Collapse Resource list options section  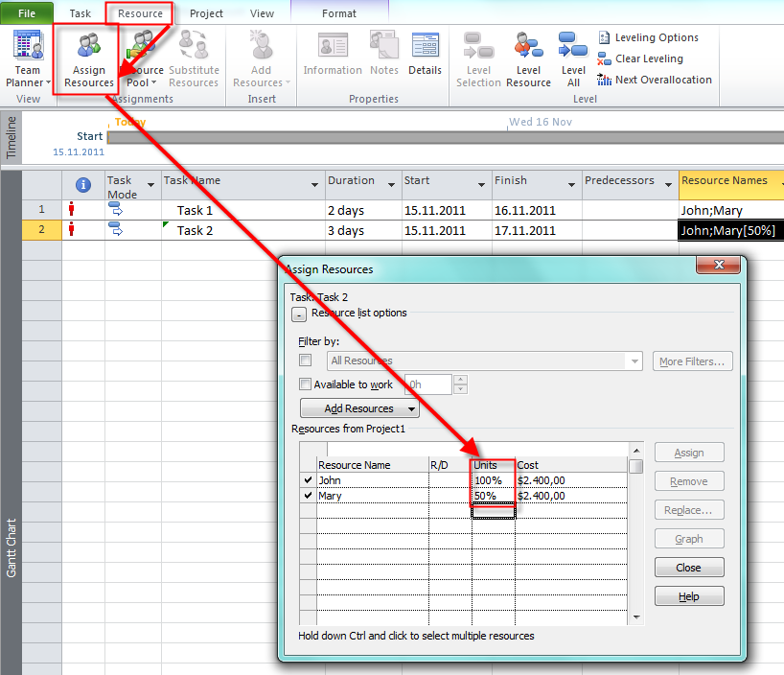299,314
